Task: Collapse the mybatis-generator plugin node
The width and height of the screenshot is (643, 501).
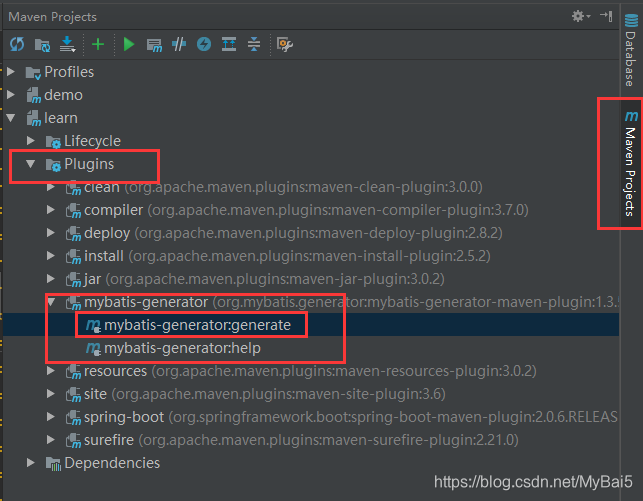Action: click(51, 302)
